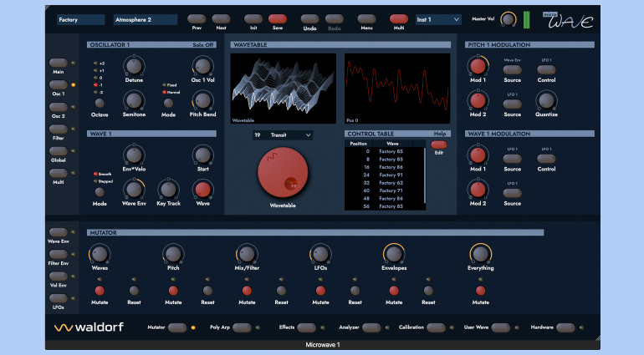Click the Atmosphere 2 preset name field

146,20
